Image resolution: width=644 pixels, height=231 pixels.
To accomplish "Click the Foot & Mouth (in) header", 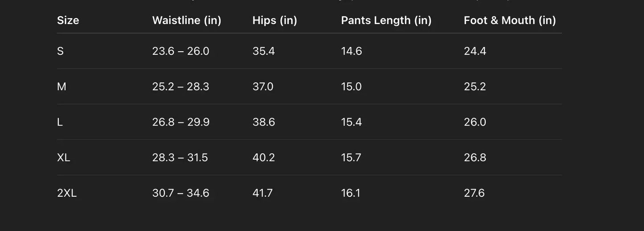I will tap(509, 20).
